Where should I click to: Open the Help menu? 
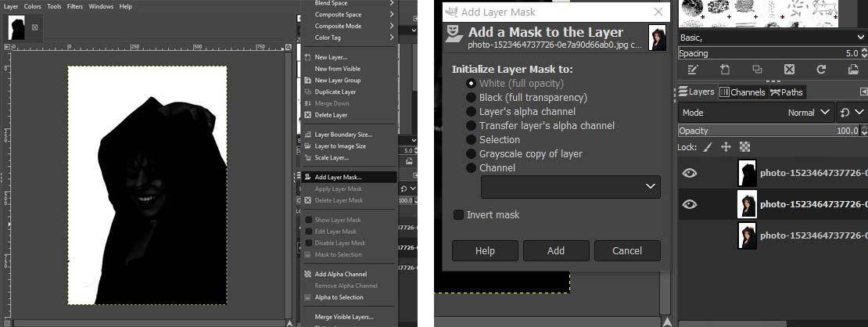tap(126, 7)
